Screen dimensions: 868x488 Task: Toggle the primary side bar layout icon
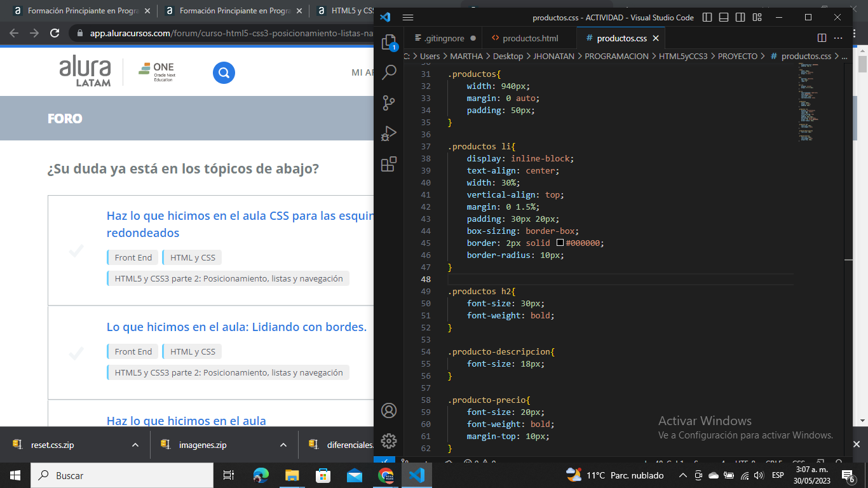point(707,18)
